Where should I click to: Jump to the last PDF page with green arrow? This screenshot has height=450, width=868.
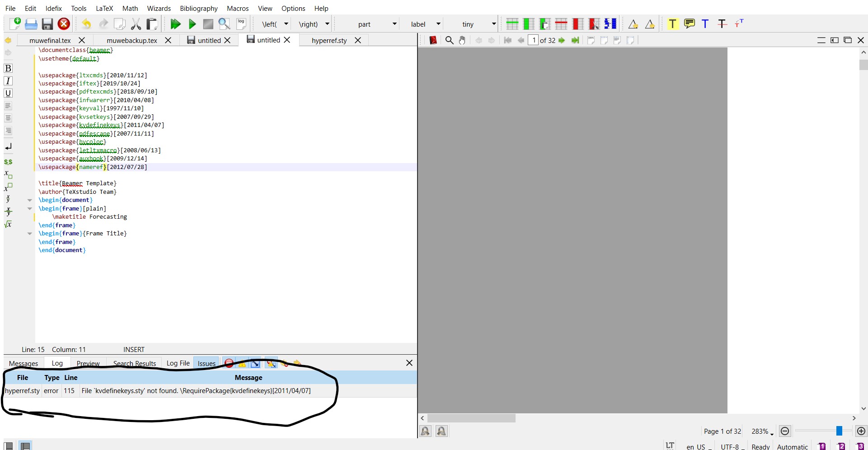point(575,40)
